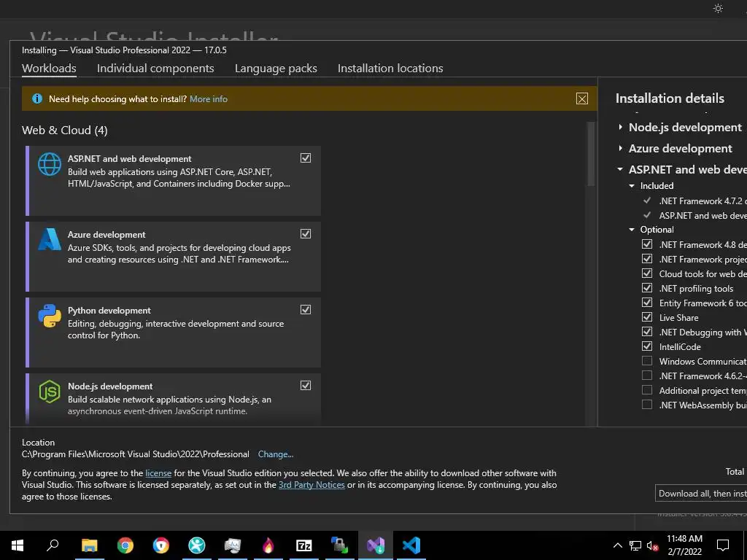Click the Python development logo icon
This screenshot has width=747, height=560.
50,316
